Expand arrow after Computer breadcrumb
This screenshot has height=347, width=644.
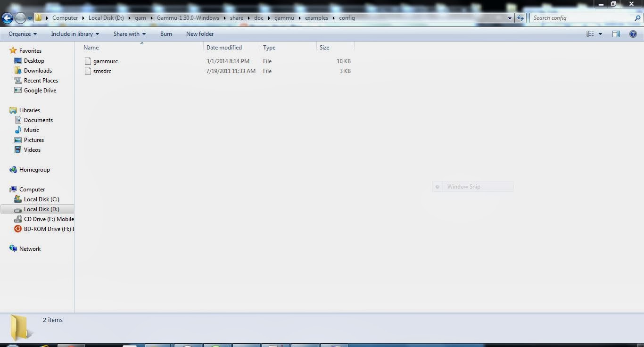click(83, 18)
